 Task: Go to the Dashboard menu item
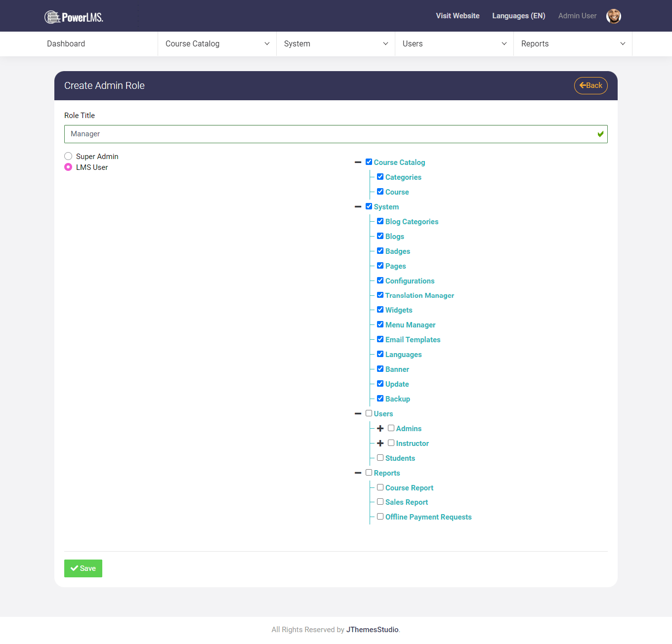66,43
